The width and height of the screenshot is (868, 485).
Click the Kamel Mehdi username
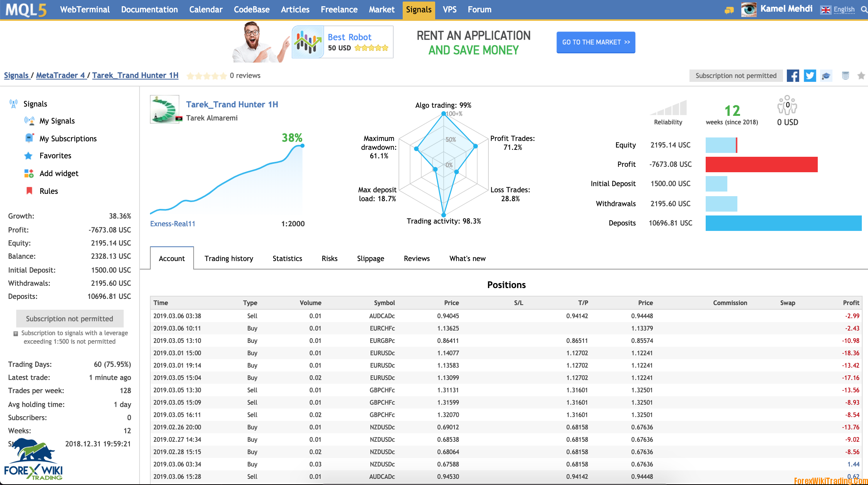coord(786,9)
